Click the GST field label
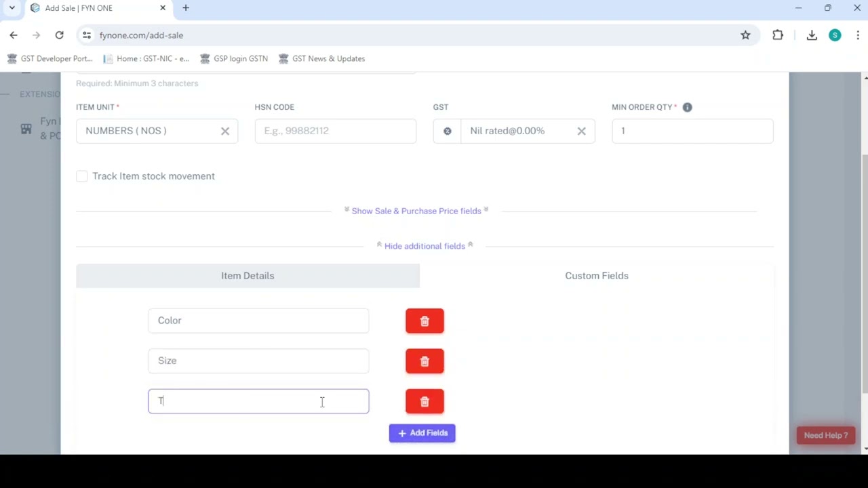Screen dimensions: 868x488 pyautogui.click(x=441, y=107)
